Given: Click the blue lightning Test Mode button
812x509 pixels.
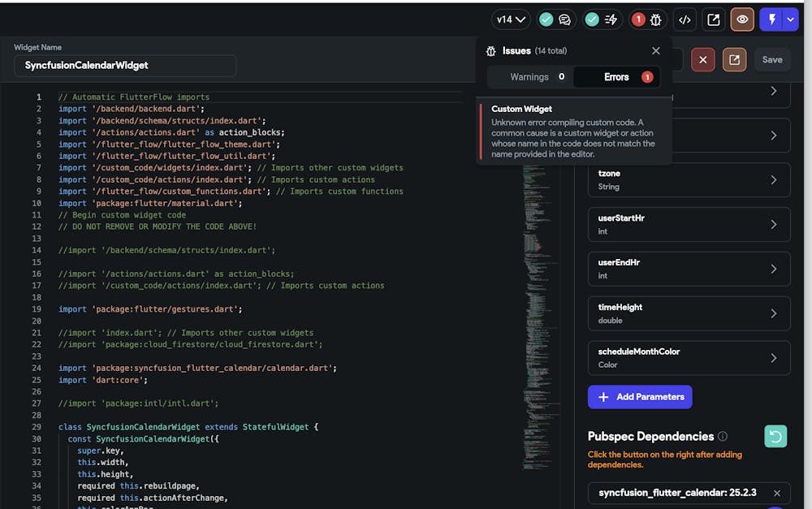Looking at the screenshot, I should pyautogui.click(x=771, y=19).
